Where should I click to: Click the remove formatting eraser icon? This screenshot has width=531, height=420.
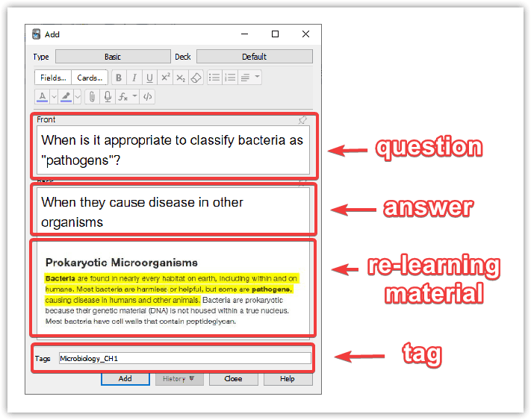pos(196,78)
